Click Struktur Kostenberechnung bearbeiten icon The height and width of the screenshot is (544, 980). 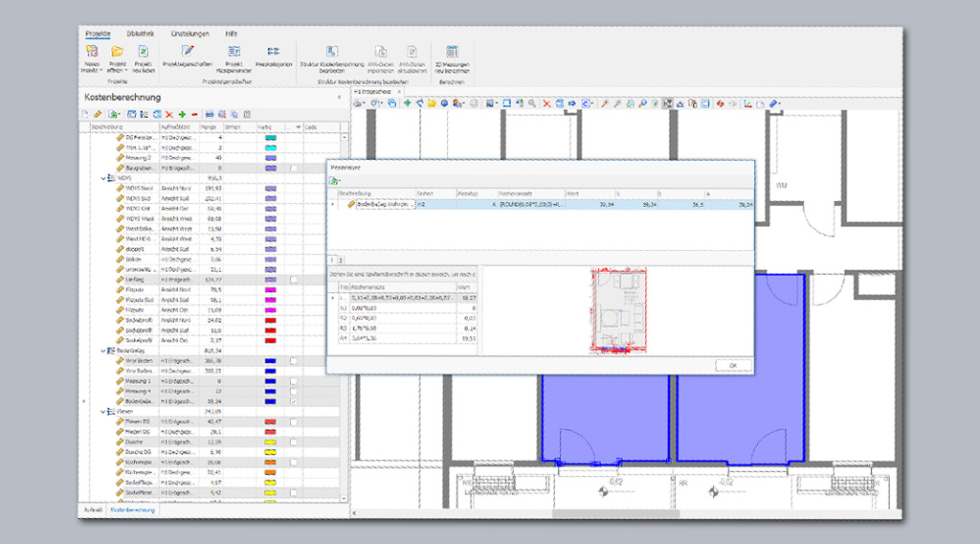[x=331, y=52]
